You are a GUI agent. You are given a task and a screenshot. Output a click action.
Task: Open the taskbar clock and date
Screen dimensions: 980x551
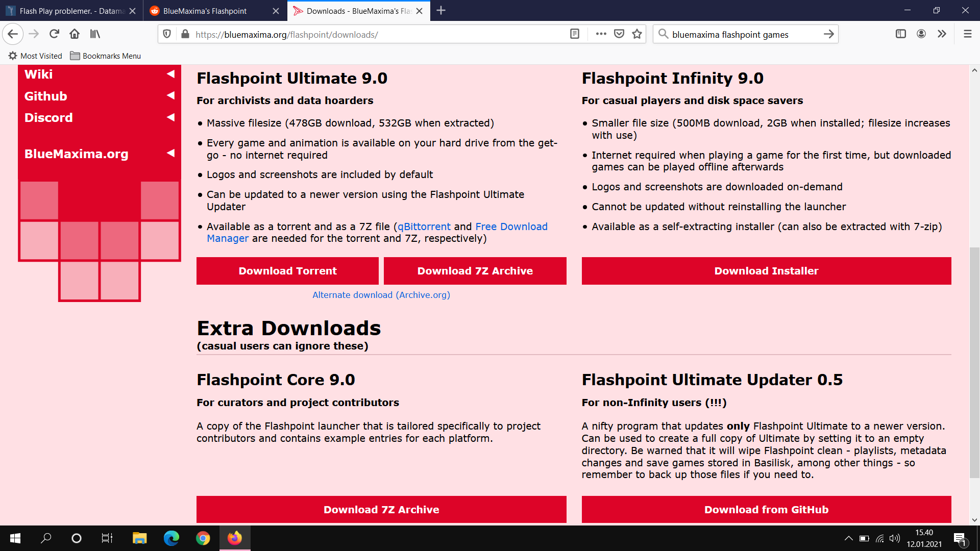click(924, 538)
